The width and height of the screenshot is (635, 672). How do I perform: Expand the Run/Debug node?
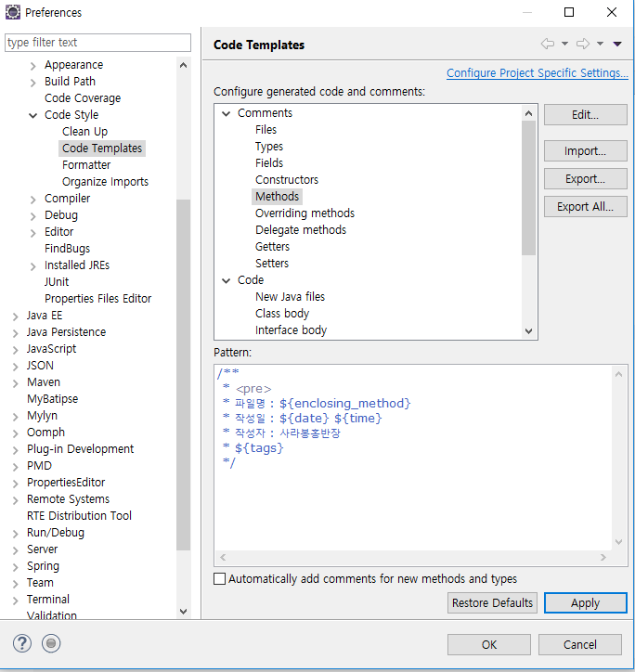16,534
